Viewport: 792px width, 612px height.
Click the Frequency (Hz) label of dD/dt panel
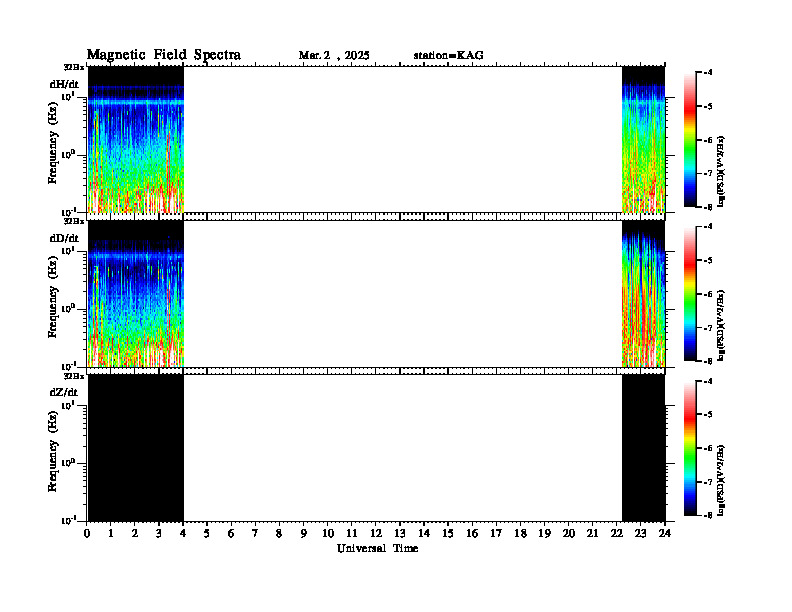[x=53, y=297]
